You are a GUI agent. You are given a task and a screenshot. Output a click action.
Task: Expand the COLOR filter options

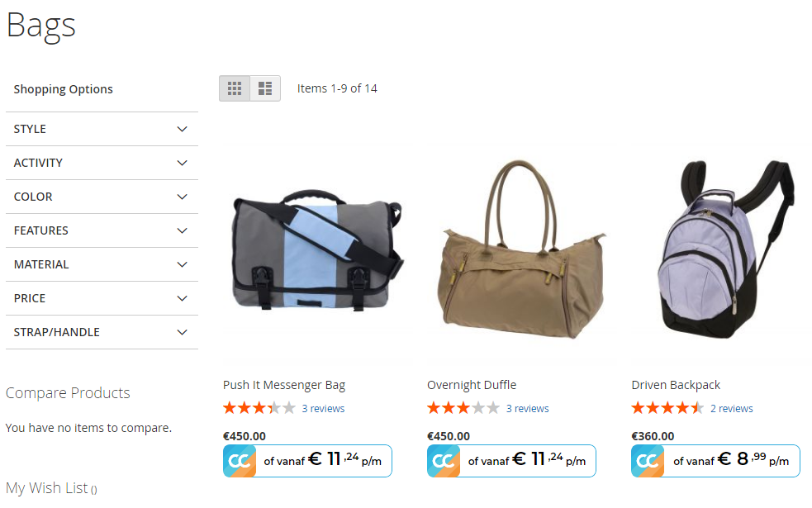click(x=102, y=197)
